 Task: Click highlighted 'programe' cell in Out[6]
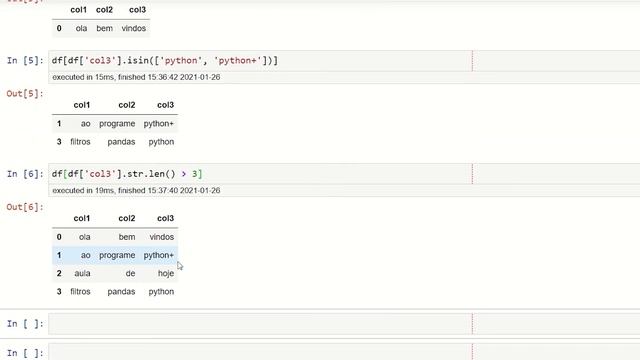click(117, 255)
